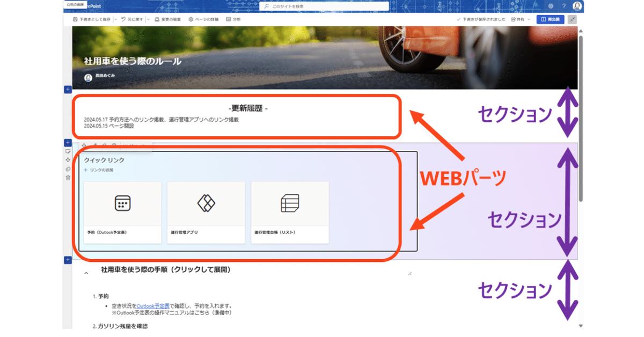The height and width of the screenshot is (337, 644).
Task: Add a link with リンクの追加
Action: pos(99,170)
